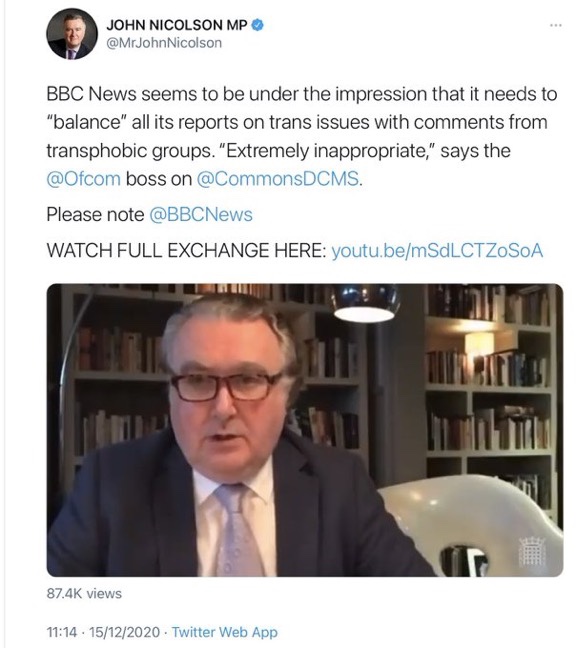The width and height of the screenshot is (577, 648).
Task: Click the 87.4K views counter
Action: tap(84, 593)
